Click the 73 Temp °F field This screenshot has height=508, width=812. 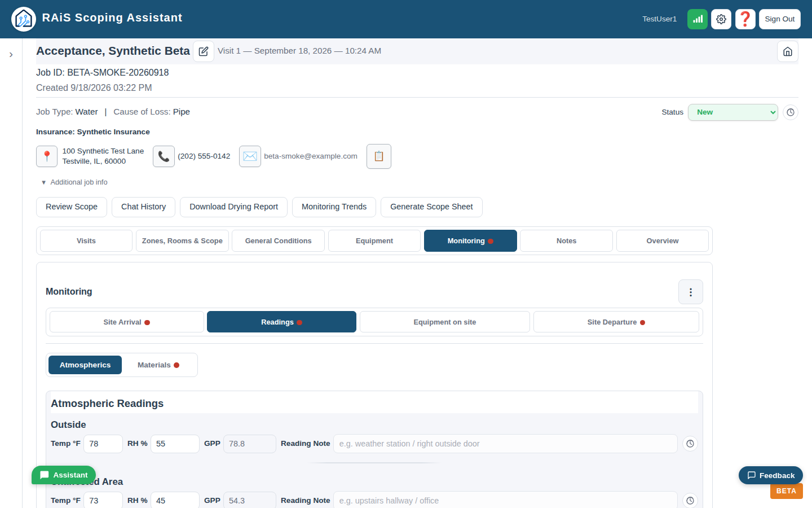click(103, 501)
